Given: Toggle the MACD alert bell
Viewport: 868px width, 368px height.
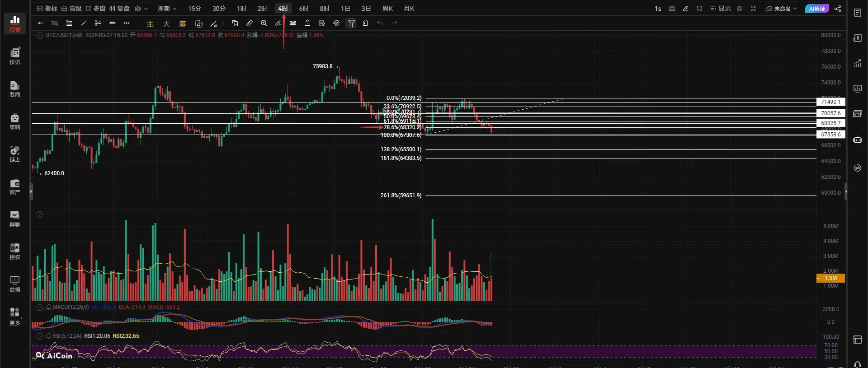Looking at the screenshot, I should point(49,307).
